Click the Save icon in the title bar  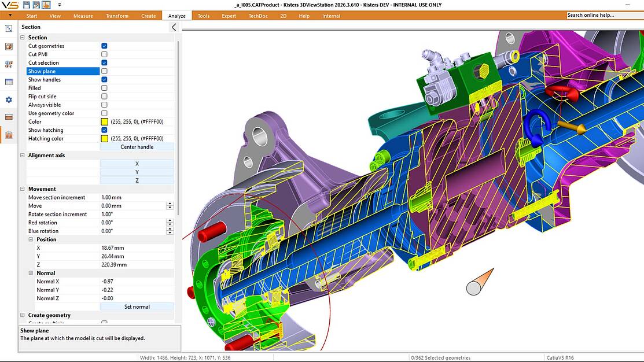(x=27, y=5)
